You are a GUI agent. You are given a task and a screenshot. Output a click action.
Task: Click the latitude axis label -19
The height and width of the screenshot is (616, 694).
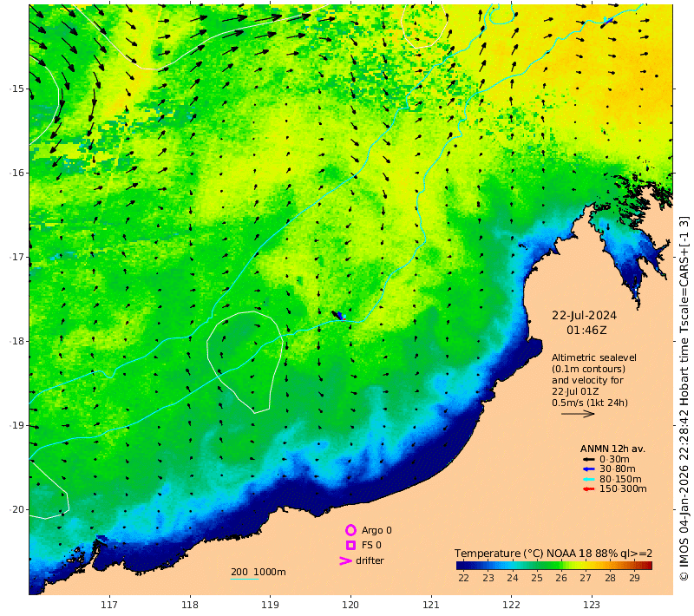pyautogui.click(x=16, y=425)
